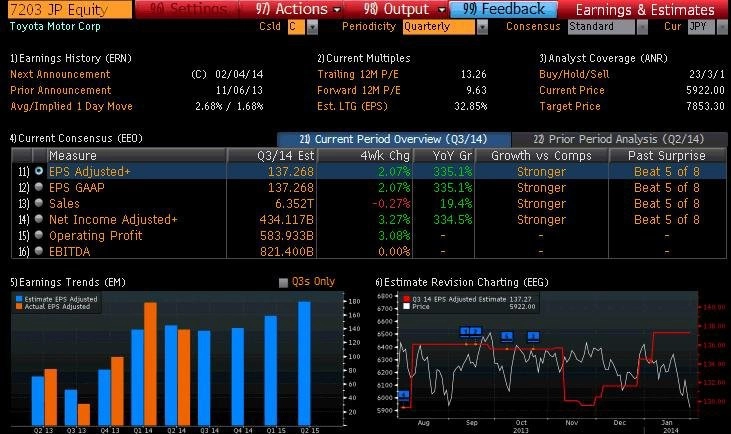731x434 pixels.
Task: Click the Avg/Implied 1 Day Move label
Action: click(x=71, y=106)
